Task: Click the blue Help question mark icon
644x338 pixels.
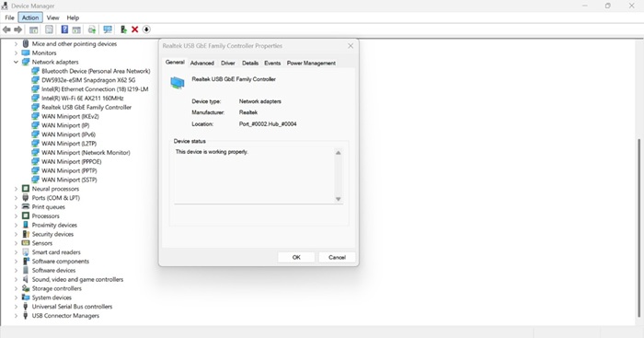Action: coord(64,29)
